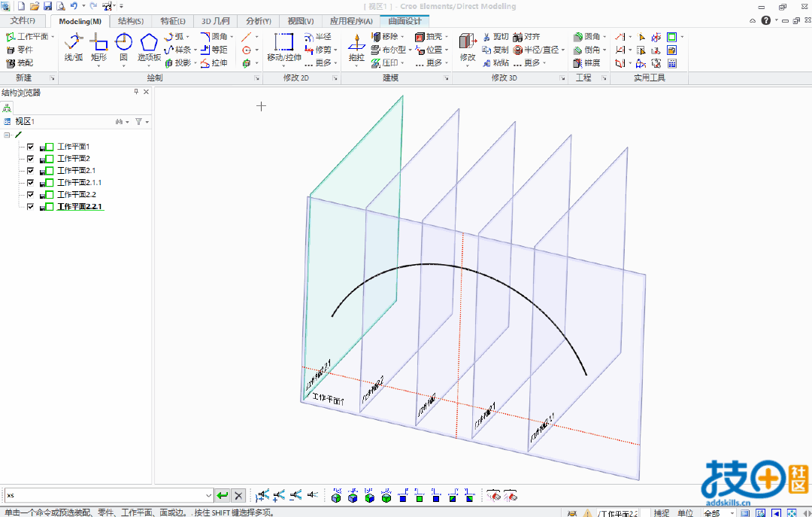Choose the 矩形 rectangle tool

[x=98, y=48]
